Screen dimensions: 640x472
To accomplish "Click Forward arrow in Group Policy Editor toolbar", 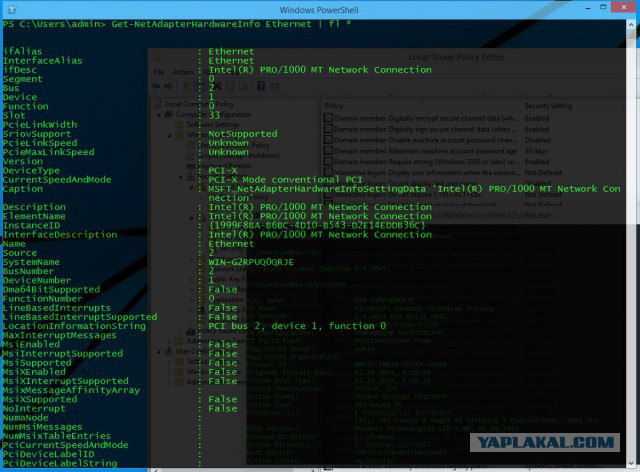I will [x=168, y=86].
